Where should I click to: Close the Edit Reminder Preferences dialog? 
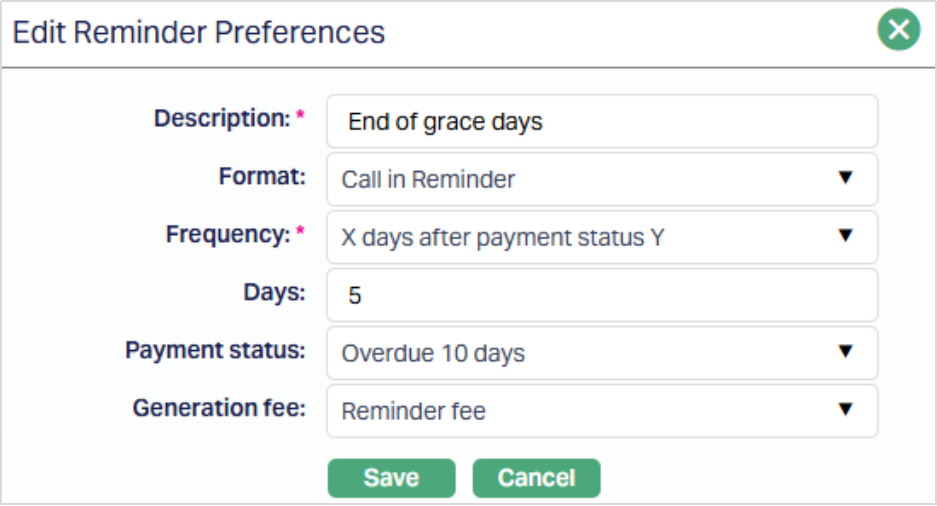click(x=898, y=31)
